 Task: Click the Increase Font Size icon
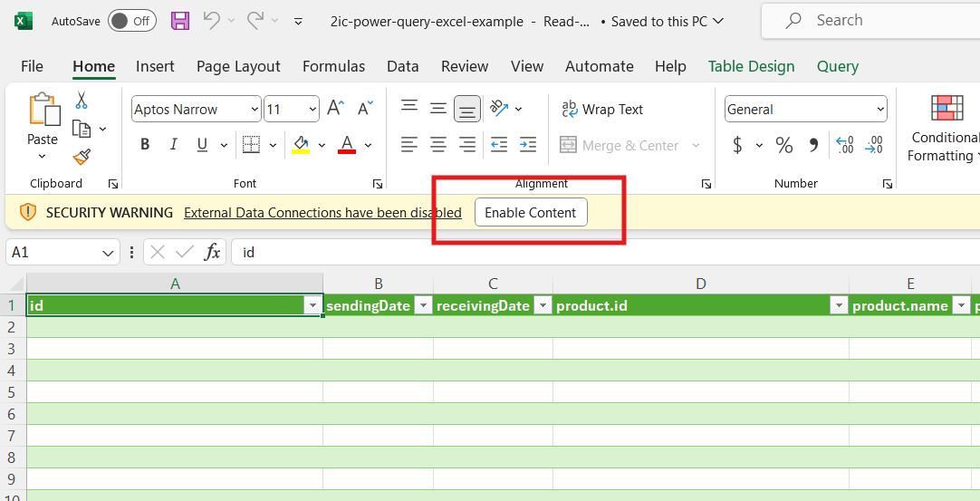[335, 110]
